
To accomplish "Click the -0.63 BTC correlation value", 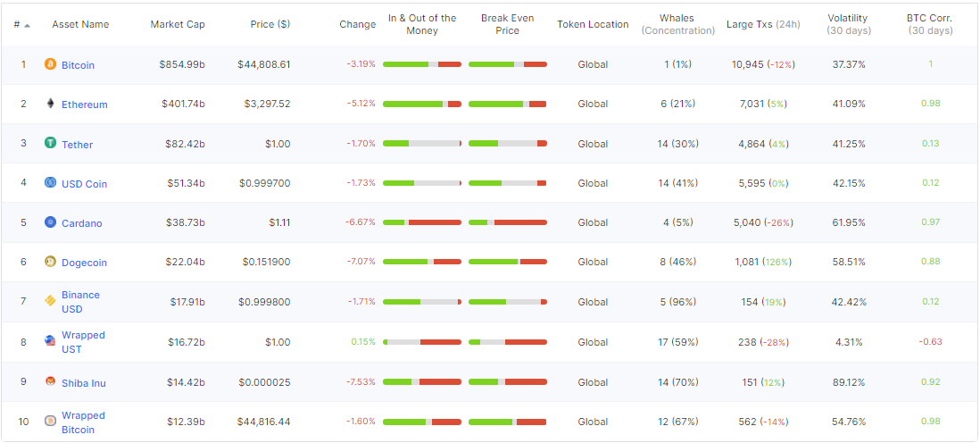I will coord(931,342).
